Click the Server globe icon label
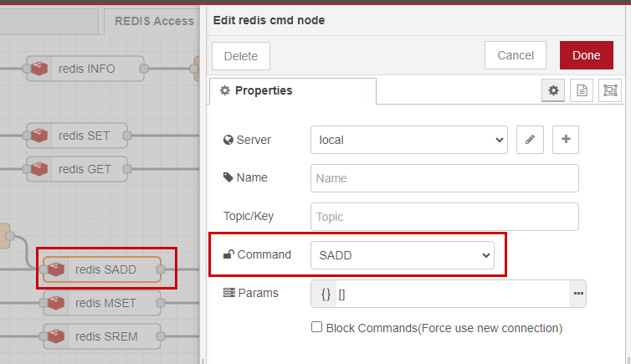 pyautogui.click(x=228, y=140)
